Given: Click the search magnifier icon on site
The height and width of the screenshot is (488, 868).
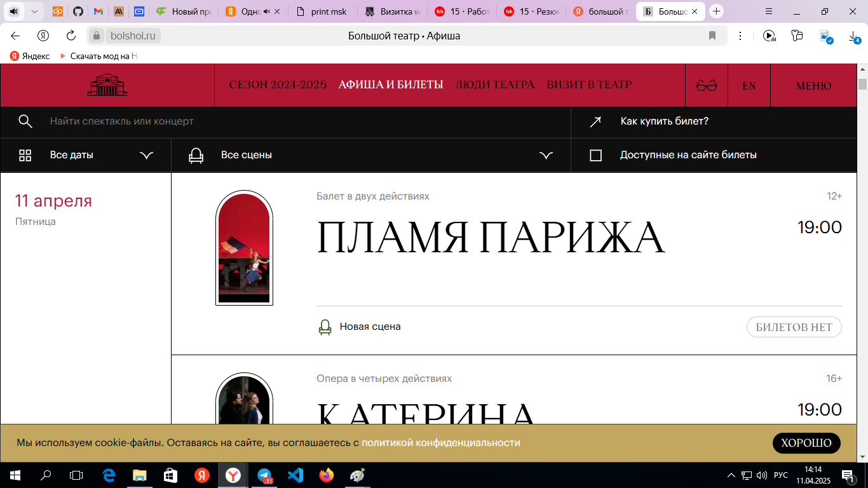Looking at the screenshot, I should 25,121.
